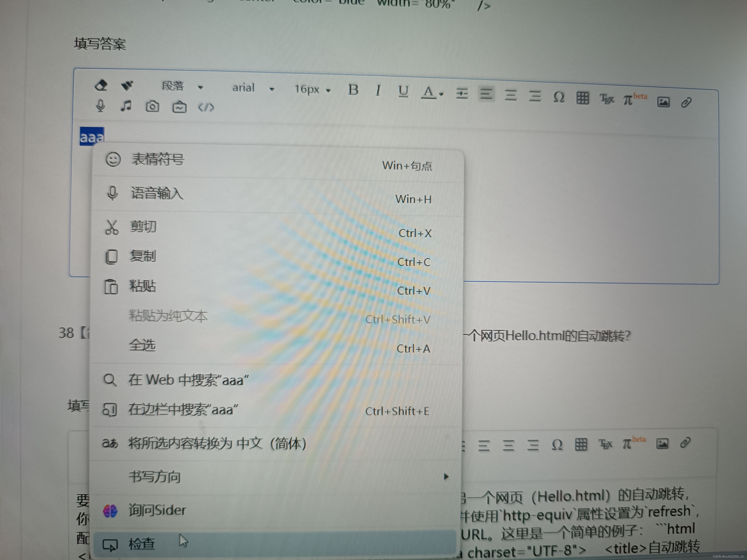Toggle underline formatting
Image resolution: width=747 pixels, height=560 pixels.
point(403,91)
